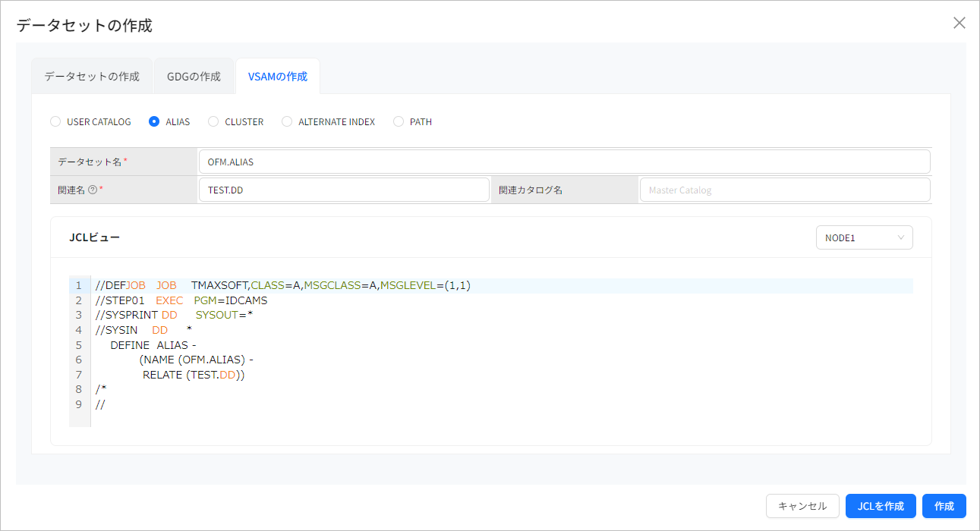Click line number 1 in the JCL view
Viewport: 980px width, 531px height.
coord(79,285)
